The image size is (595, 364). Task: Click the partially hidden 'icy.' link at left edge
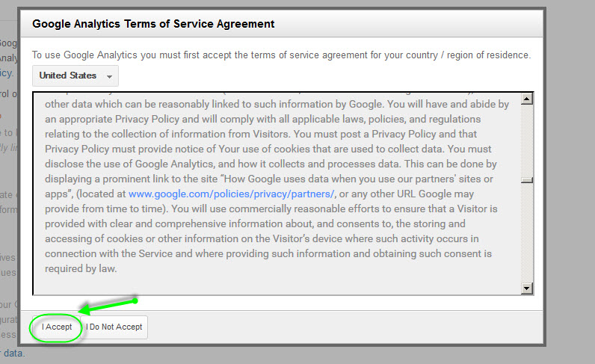pyautogui.click(x=6, y=73)
